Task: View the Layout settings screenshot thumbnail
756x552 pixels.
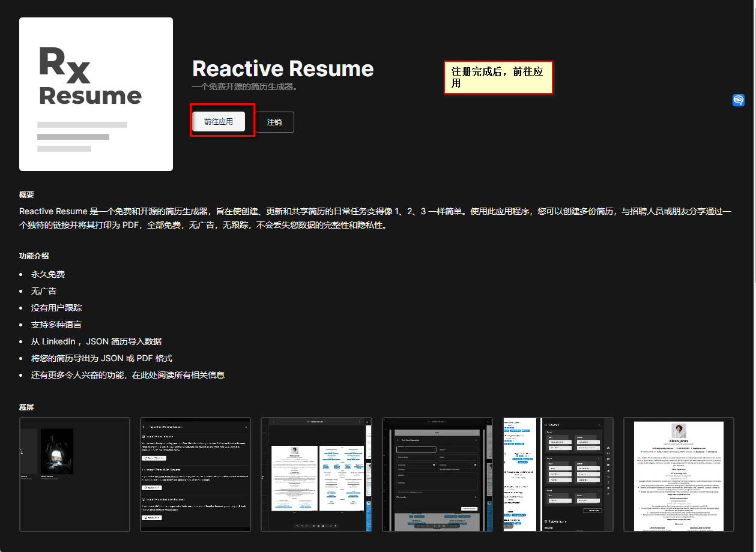Action: (x=558, y=474)
